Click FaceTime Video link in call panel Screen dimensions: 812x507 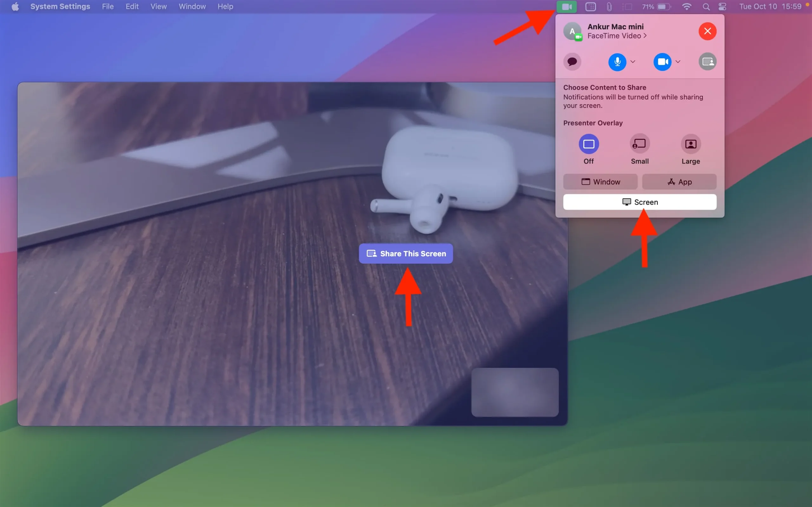(x=617, y=35)
